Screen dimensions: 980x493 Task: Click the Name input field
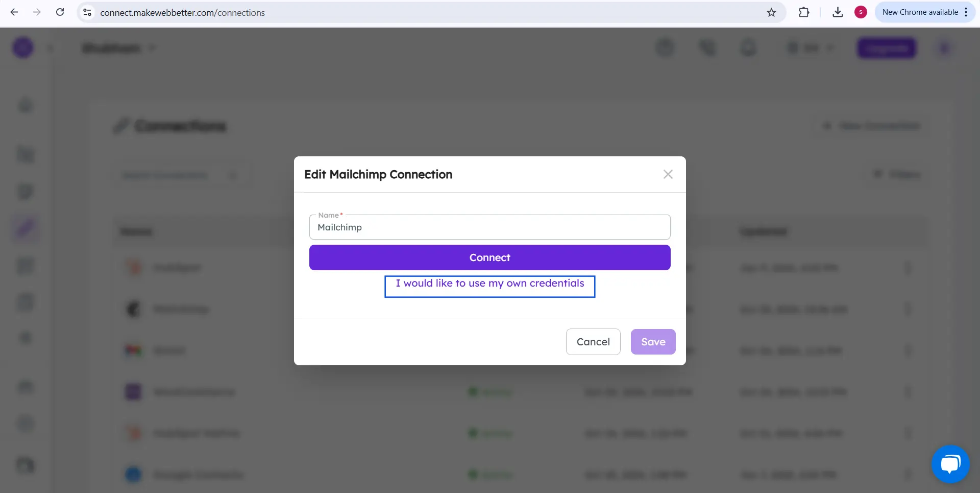point(489,228)
